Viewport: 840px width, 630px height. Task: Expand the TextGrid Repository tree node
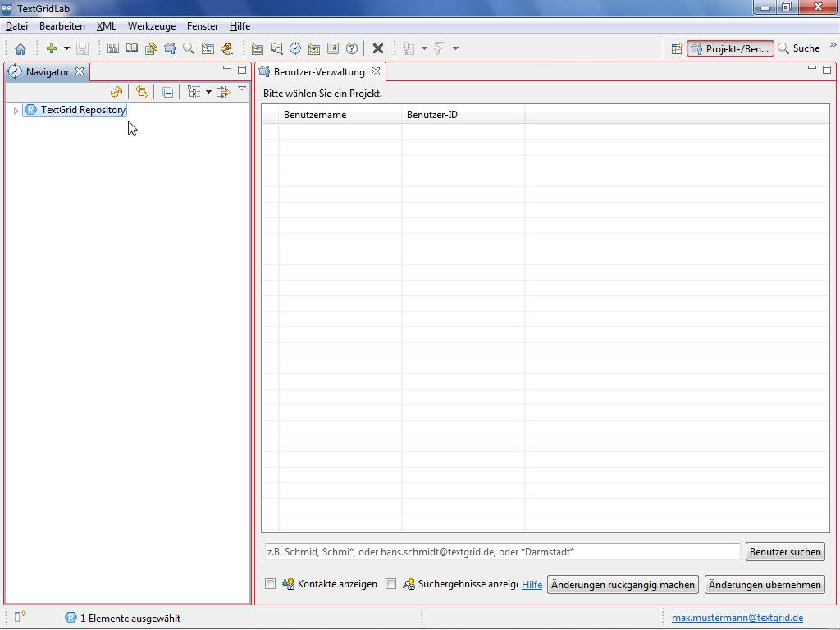click(16, 110)
